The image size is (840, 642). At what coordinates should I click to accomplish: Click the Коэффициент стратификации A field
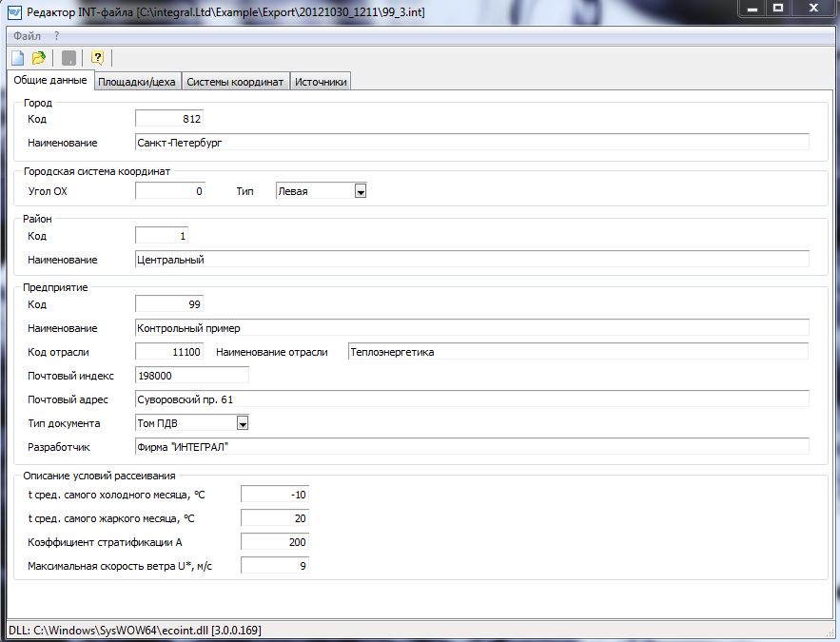274,541
